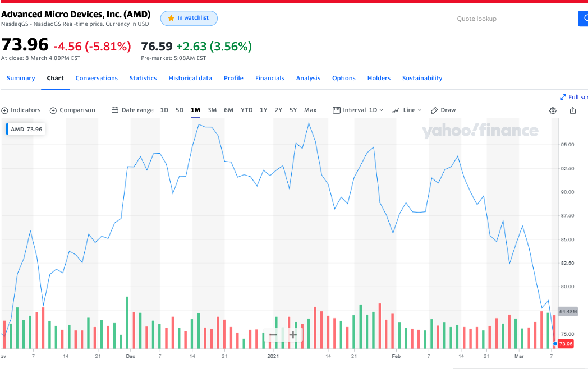Click the zoom out minus button
Viewport: 588px width, 369px height.
coord(273,334)
